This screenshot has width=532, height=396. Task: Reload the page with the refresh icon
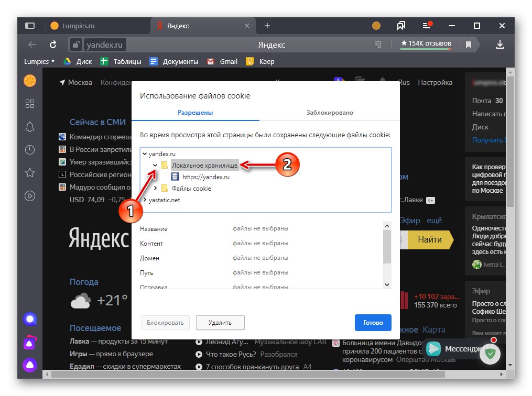point(52,45)
